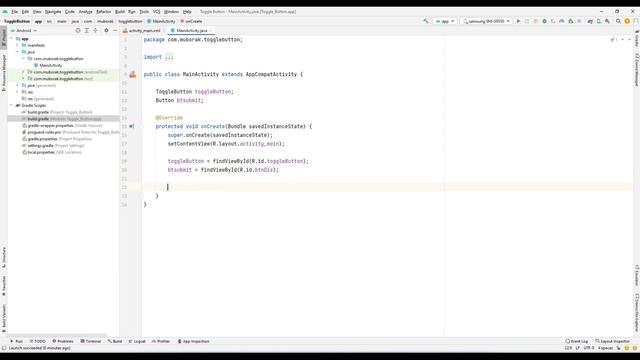Open the Project tool window side tab
The height and width of the screenshot is (360, 640).
tap(4, 37)
